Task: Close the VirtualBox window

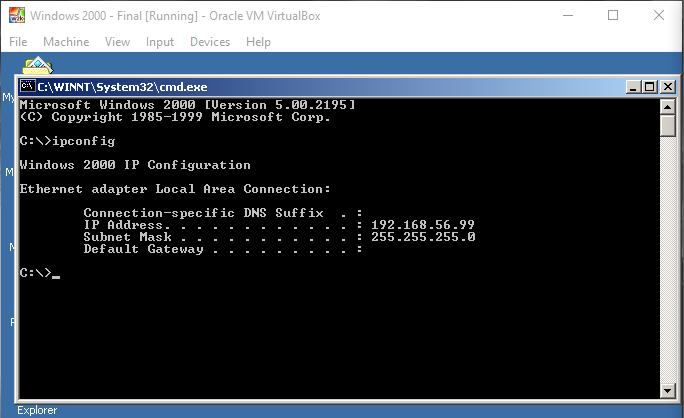Action: tap(659, 15)
